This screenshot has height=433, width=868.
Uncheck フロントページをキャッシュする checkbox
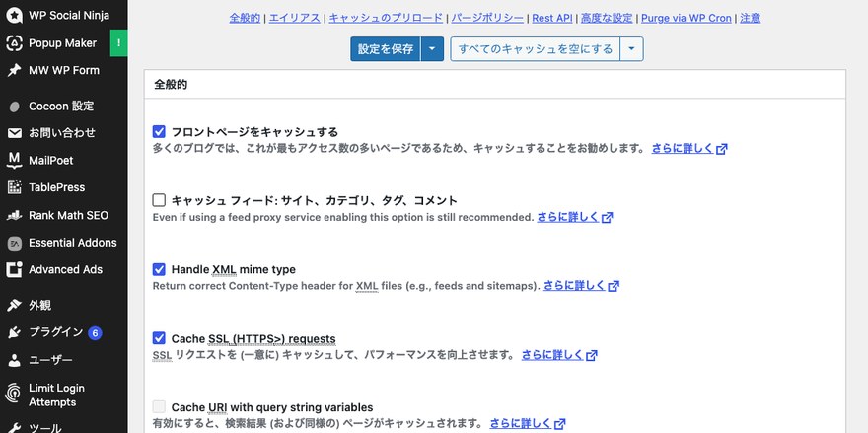point(159,132)
